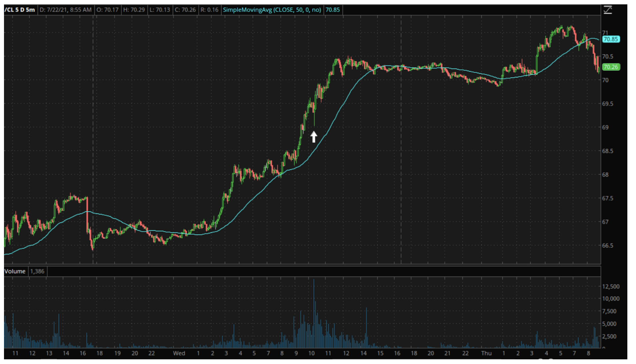Click the 69 price axis label
This screenshot has height=364, width=636.
[x=605, y=127]
